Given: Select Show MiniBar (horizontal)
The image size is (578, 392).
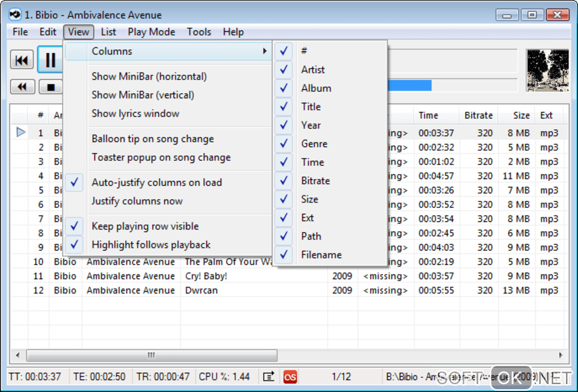Looking at the screenshot, I should 168,76.
